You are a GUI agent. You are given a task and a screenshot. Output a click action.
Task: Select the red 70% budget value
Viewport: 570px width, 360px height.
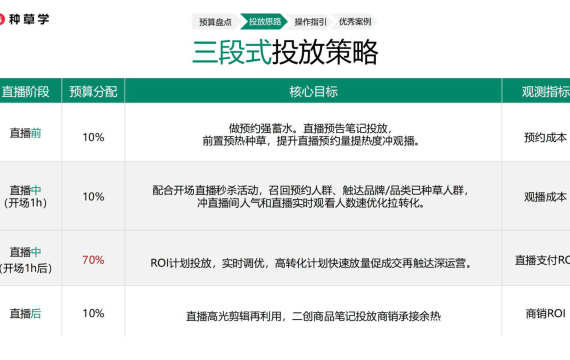click(93, 260)
